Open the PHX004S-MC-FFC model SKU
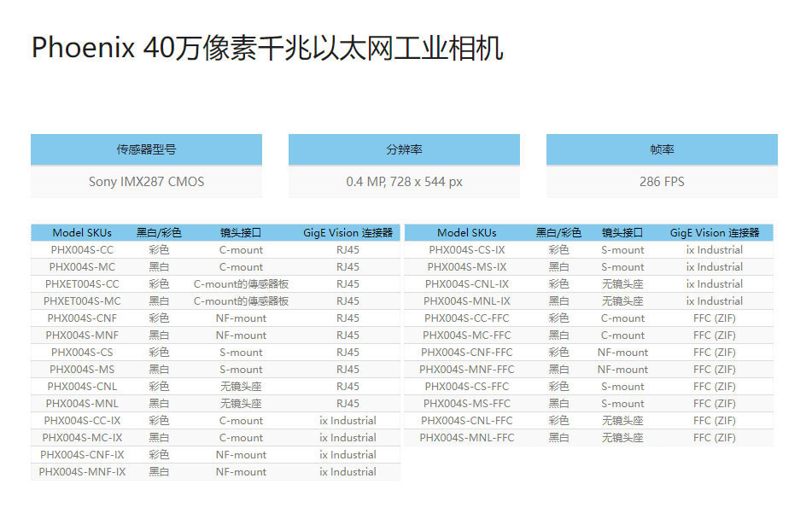The height and width of the screenshot is (525, 812). 467,335
